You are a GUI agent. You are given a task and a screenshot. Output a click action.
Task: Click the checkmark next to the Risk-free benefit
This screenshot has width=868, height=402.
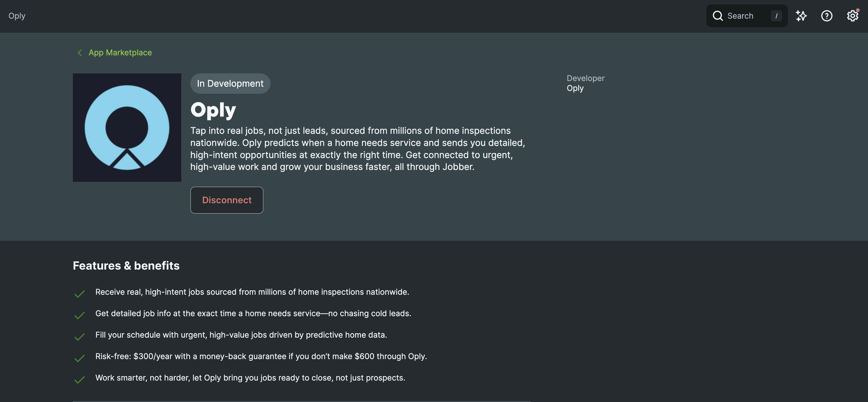pyautogui.click(x=80, y=357)
